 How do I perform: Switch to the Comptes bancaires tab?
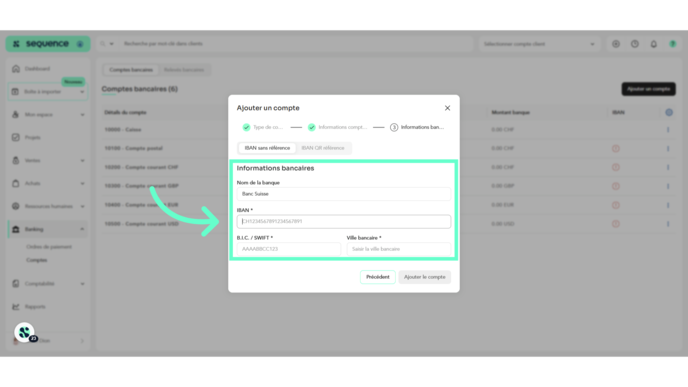coord(131,70)
